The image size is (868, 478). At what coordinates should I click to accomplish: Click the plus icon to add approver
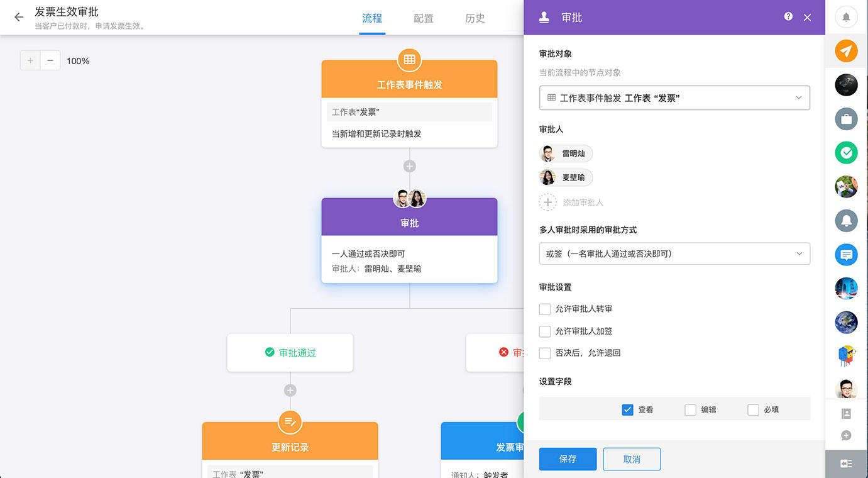[x=548, y=202]
